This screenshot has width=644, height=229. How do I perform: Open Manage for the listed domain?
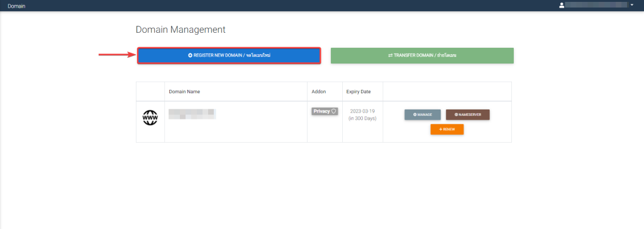pyautogui.click(x=423, y=114)
